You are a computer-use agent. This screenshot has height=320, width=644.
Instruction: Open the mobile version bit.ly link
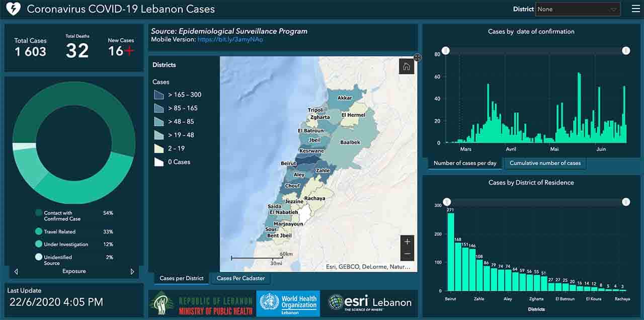230,39
